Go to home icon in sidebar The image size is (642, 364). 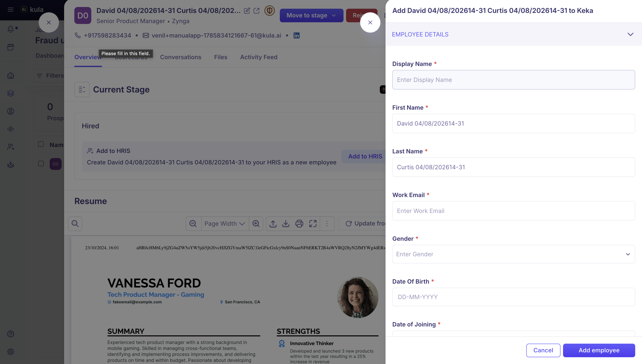[10, 75]
